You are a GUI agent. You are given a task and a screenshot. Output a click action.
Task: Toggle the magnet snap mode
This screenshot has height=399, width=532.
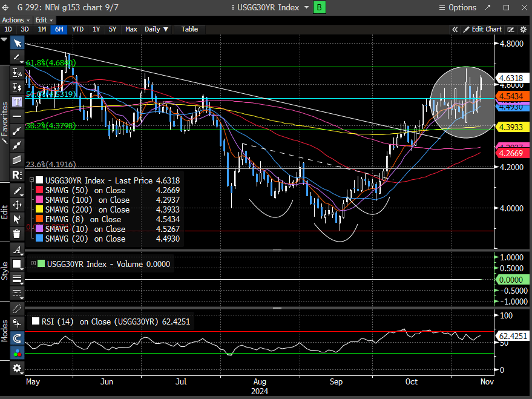[17, 338]
